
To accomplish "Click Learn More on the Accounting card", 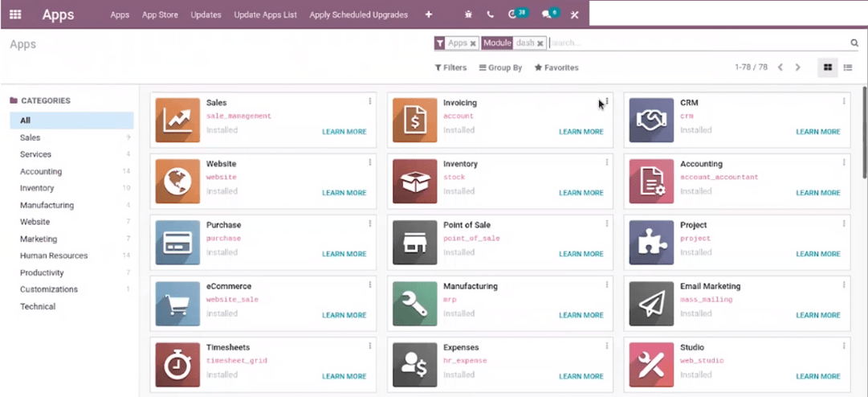I will click(818, 193).
